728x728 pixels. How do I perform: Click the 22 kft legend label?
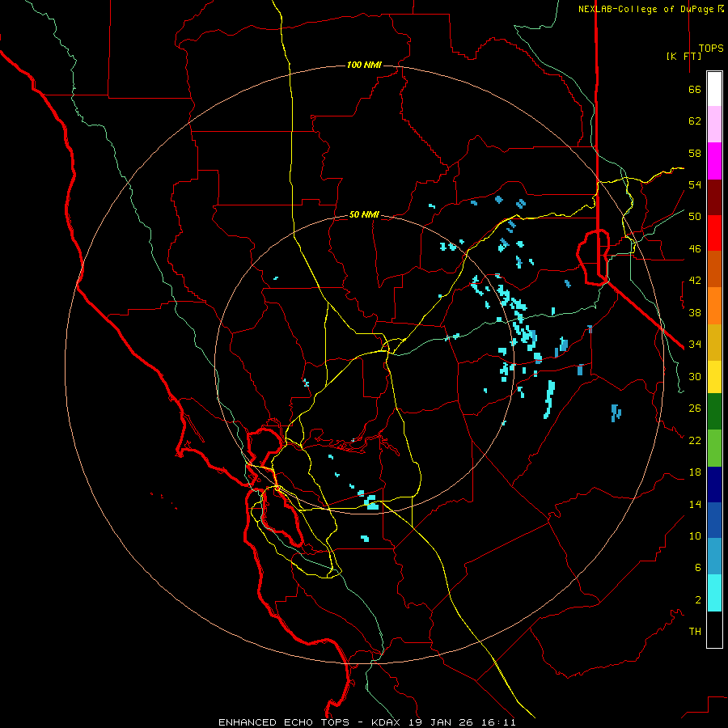point(695,440)
